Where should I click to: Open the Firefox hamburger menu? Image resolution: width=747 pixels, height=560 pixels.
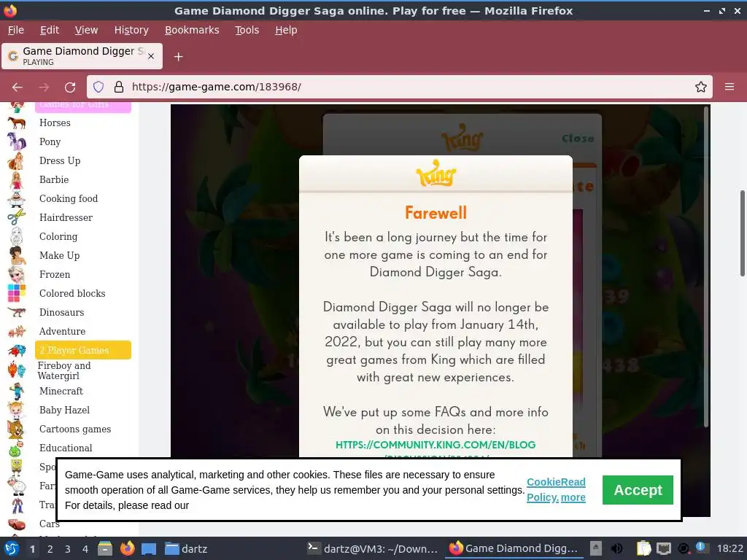(729, 87)
